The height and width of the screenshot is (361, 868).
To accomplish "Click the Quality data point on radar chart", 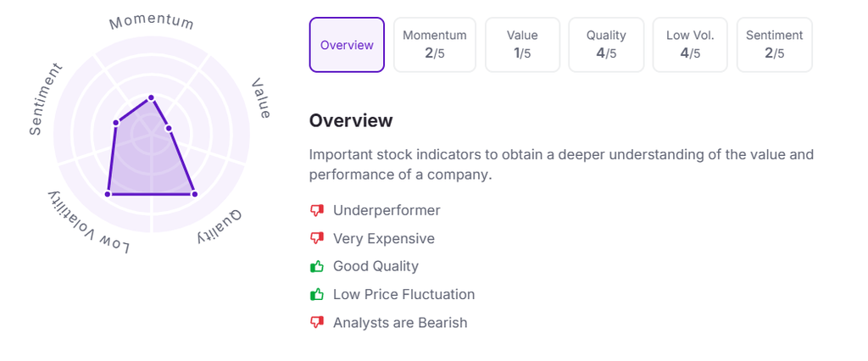I will tap(194, 194).
